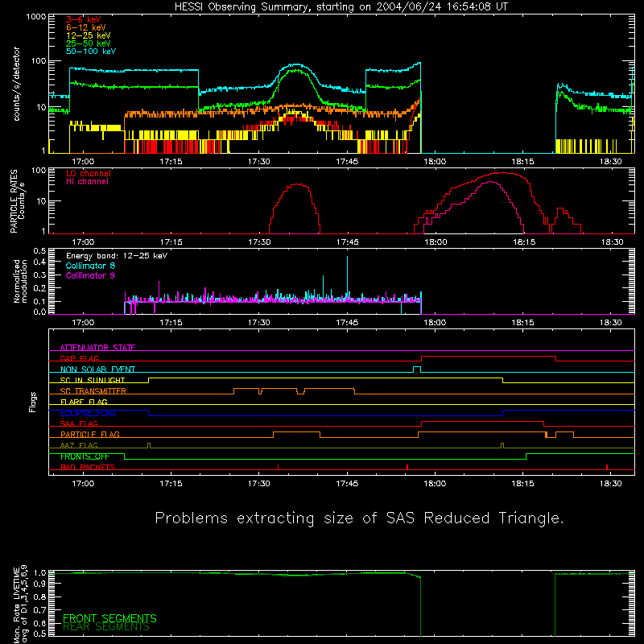This screenshot has width=644, height=644.
Task: Click the Collimator 9 legend label
Action: pyautogui.click(x=90, y=275)
